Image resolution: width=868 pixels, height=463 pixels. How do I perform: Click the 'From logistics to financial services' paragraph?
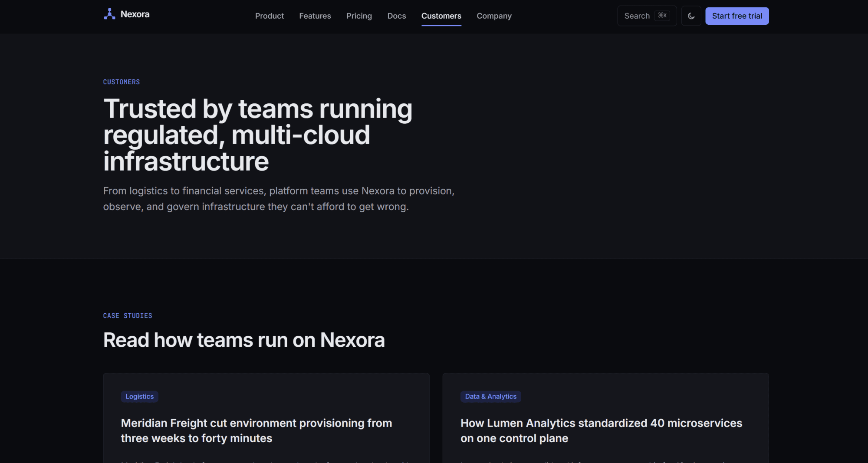tap(279, 199)
